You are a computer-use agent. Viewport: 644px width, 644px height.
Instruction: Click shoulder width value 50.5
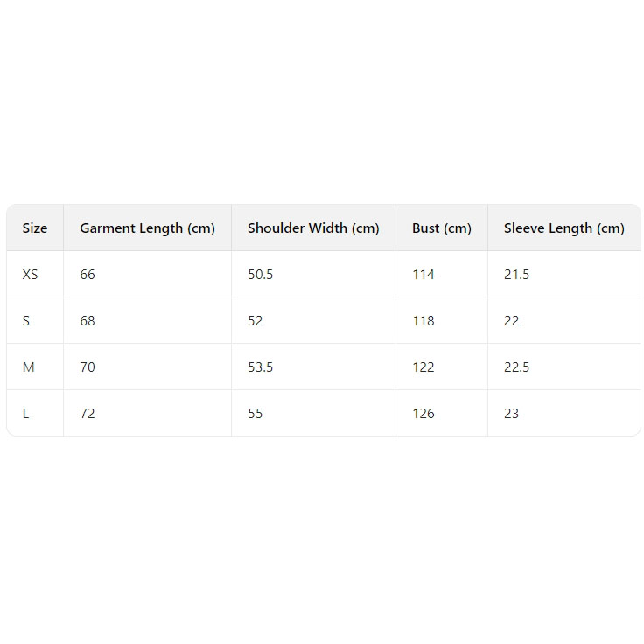click(x=261, y=275)
